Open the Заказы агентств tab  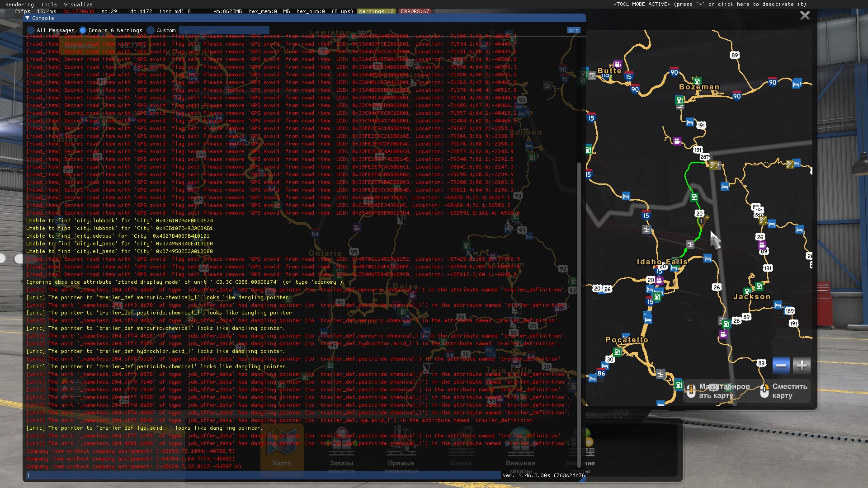341,450
